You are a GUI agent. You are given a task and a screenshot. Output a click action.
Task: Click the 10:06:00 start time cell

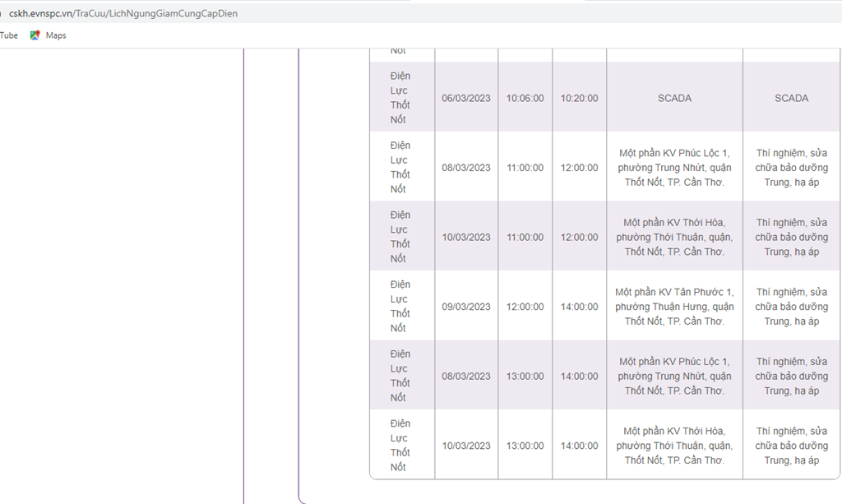pyautogui.click(x=525, y=98)
